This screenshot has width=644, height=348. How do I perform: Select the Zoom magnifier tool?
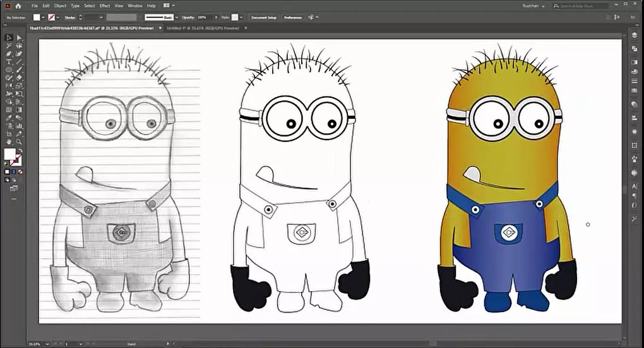[x=19, y=141]
